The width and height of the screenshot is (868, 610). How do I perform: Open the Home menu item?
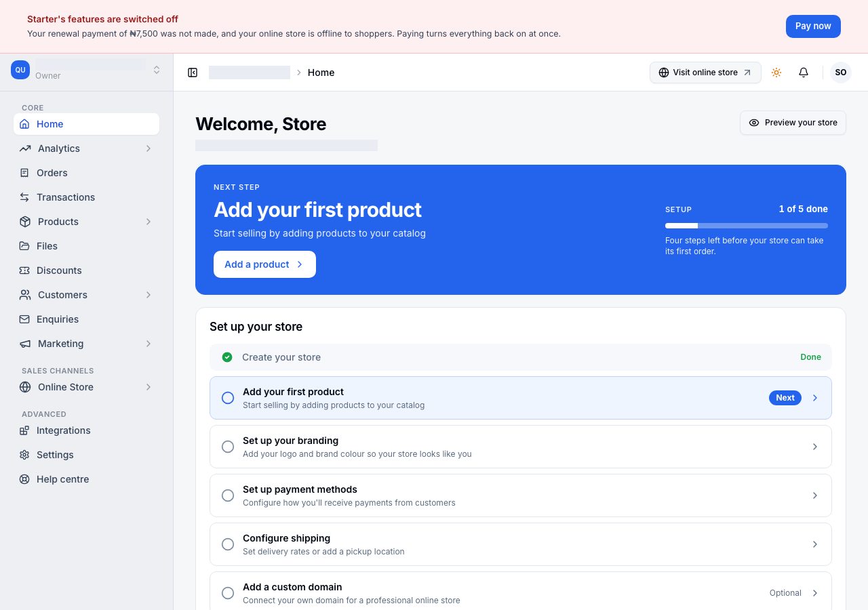pyautogui.click(x=86, y=124)
